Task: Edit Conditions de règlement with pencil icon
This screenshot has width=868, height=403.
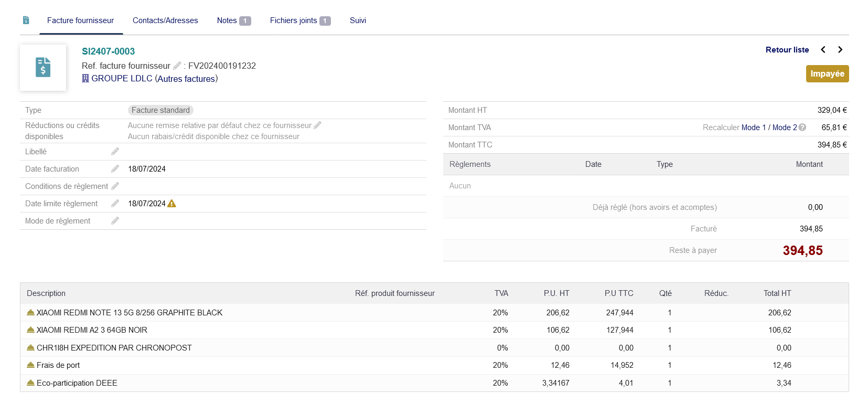Action: [x=115, y=186]
